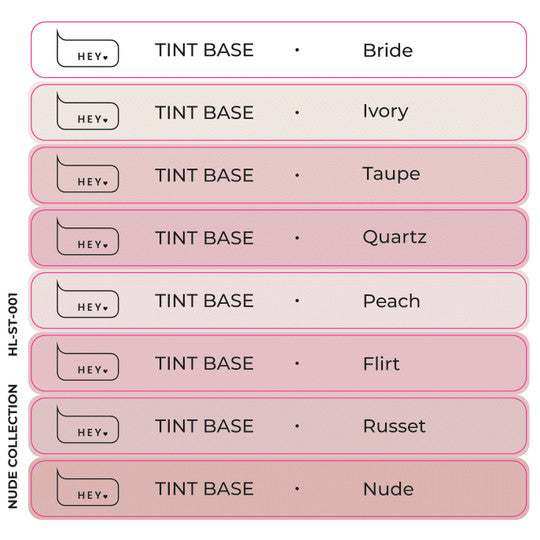Click the HEY logo on Nude row
The width and height of the screenshot is (540, 540).
[88, 487]
